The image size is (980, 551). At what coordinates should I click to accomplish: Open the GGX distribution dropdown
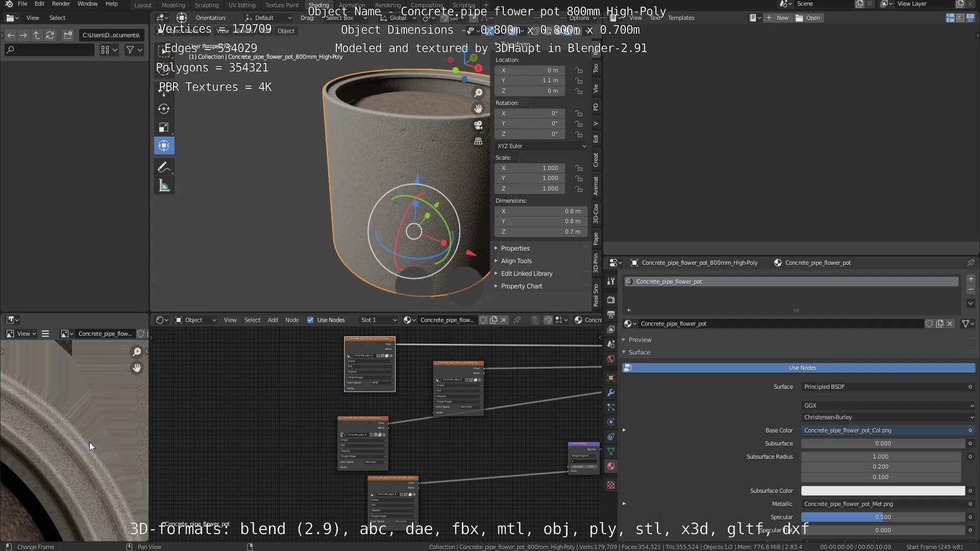click(888, 406)
